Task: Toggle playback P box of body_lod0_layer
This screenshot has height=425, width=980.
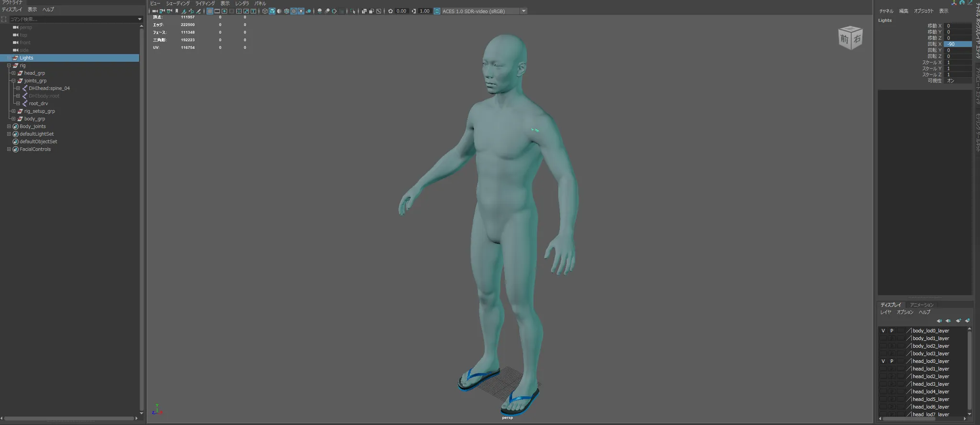Action: (x=891, y=331)
